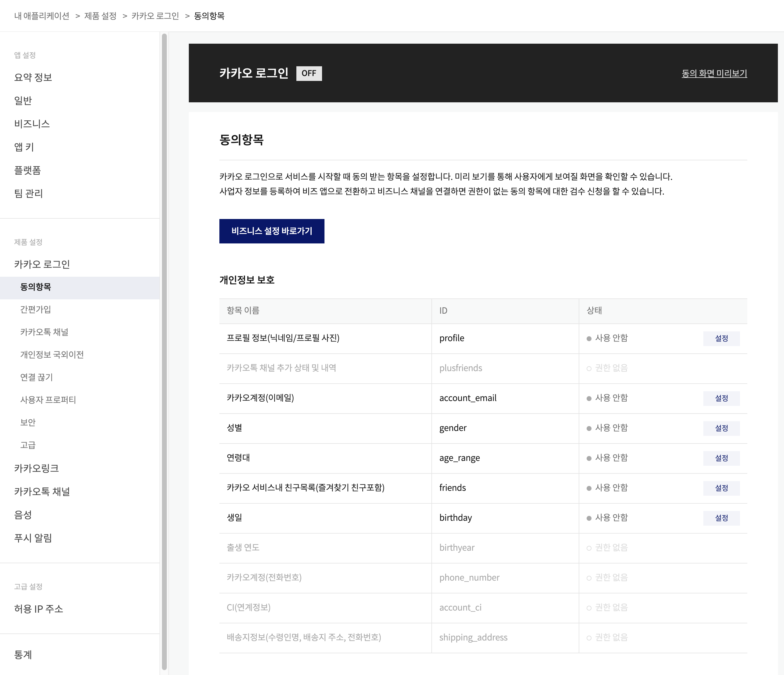Click the 설정 button for profile row
The image size is (784, 675).
pos(721,338)
